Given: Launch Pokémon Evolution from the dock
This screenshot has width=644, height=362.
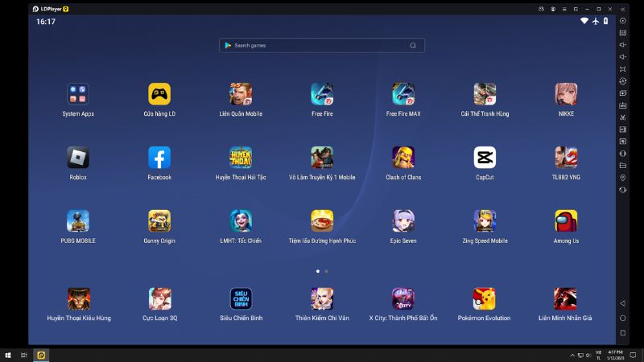Looking at the screenshot, I should click(x=485, y=299).
